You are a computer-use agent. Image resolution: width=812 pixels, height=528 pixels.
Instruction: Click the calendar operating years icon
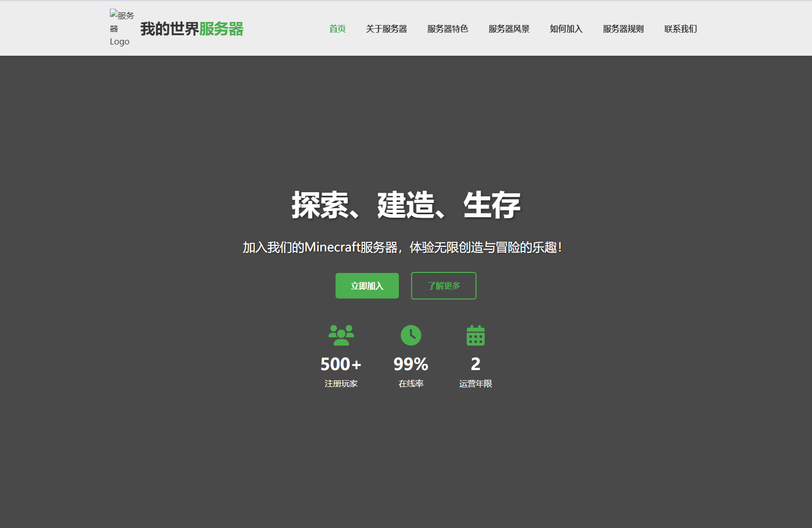pyautogui.click(x=475, y=335)
